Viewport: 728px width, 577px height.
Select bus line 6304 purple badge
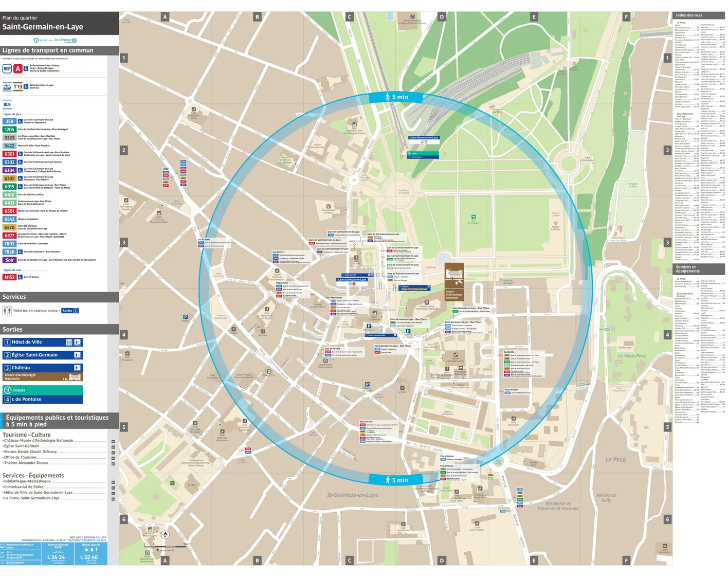[10, 170]
